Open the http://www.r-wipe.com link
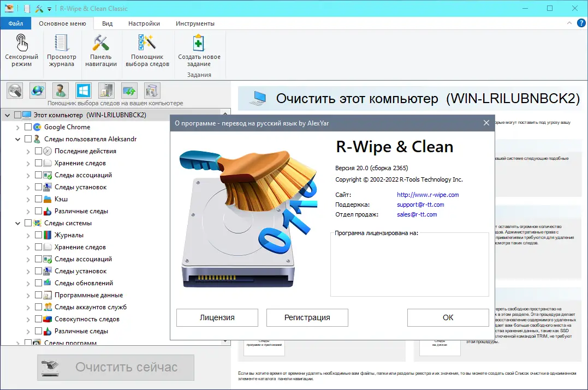This screenshot has height=390, width=588. [x=428, y=195]
